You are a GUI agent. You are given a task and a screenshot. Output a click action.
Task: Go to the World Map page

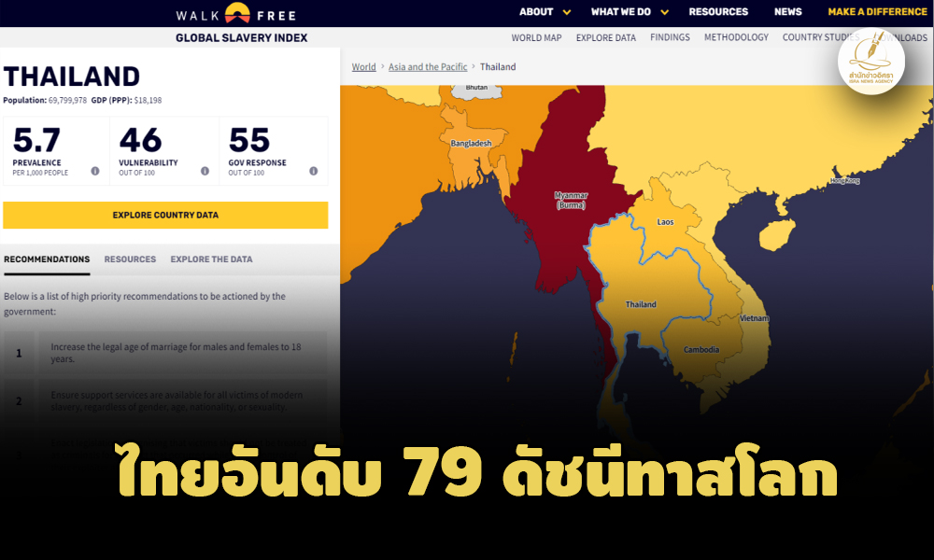[536, 37]
